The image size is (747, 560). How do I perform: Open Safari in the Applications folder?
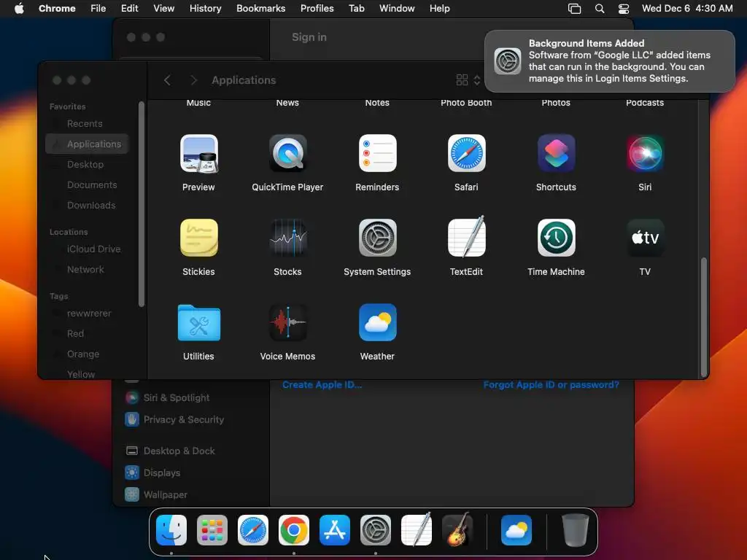(x=466, y=153)
